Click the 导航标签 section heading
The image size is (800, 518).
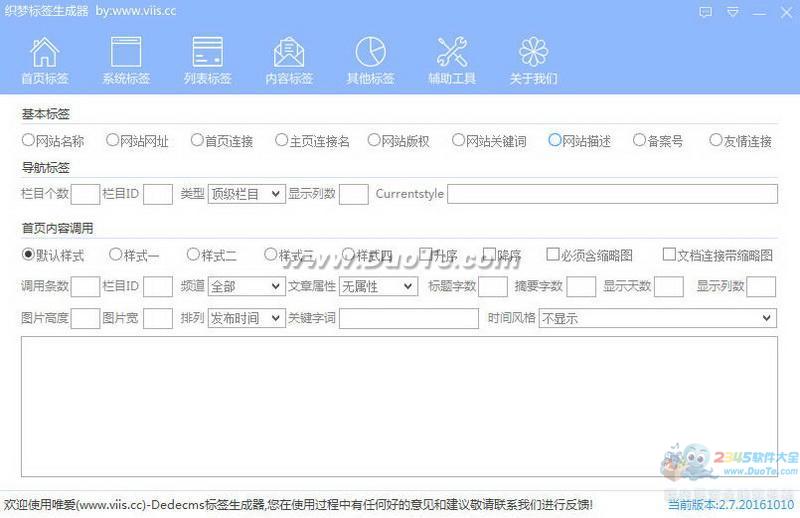point(45,167)
